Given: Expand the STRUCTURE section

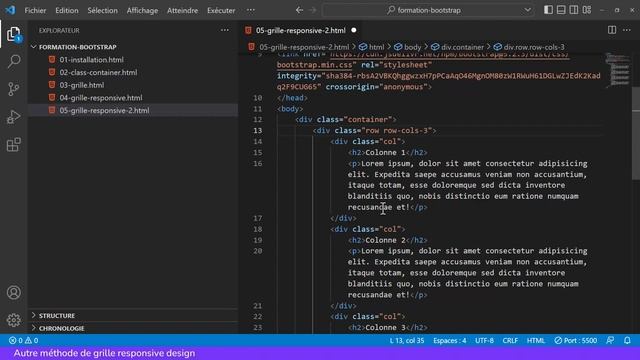Looking at the screenshot, I should point(57,316).
